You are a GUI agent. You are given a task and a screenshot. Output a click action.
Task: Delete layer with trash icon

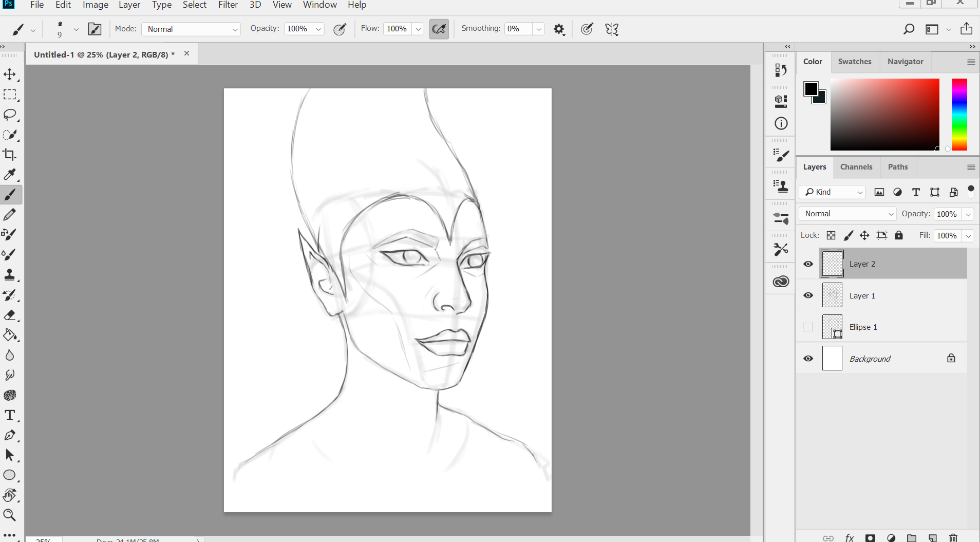[x=953, y=538]
